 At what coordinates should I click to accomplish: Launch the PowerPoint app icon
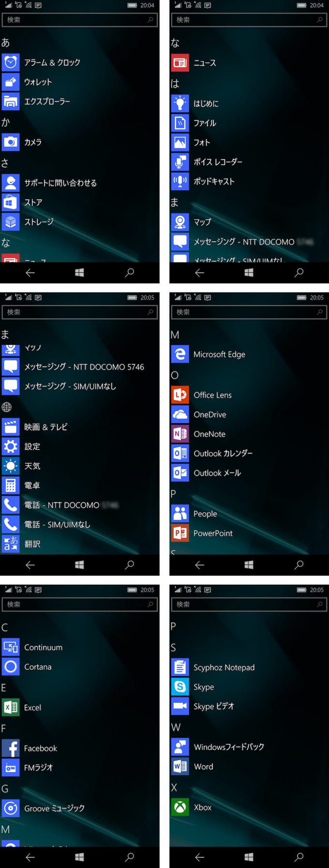180,533
